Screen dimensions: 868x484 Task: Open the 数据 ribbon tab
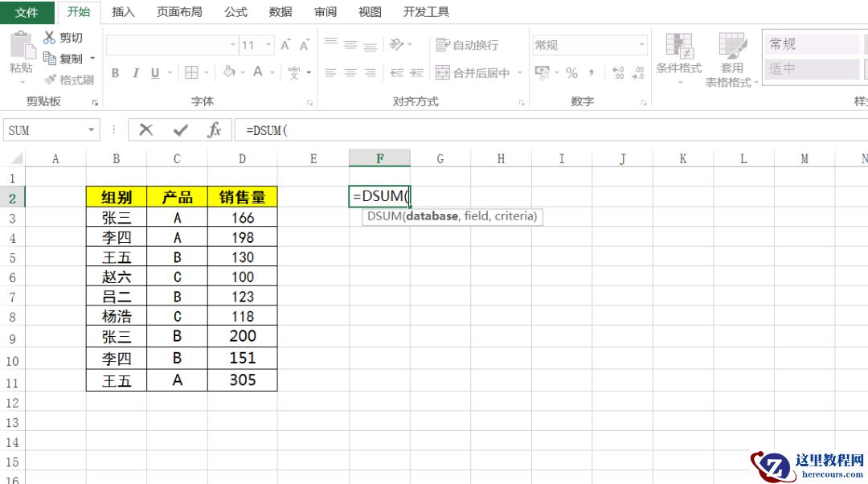click(x=280, y=11)
